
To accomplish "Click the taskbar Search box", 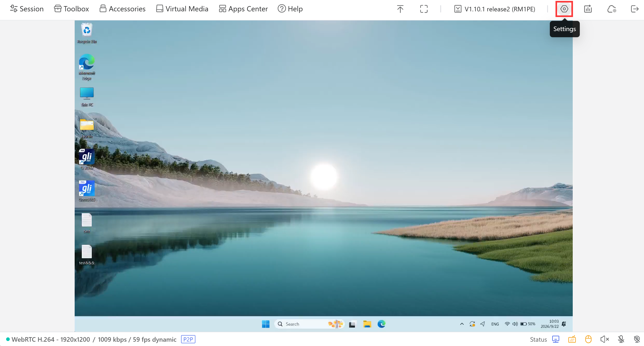I will 310,324.
